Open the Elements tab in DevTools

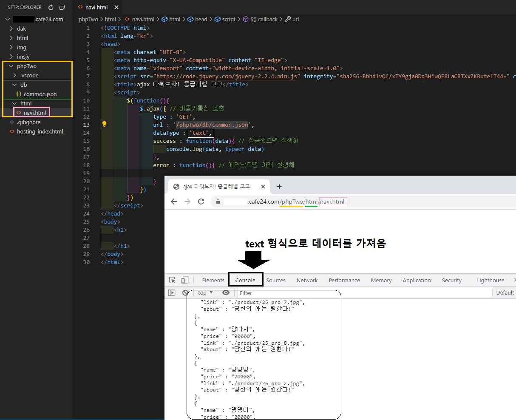click(213, 280)
